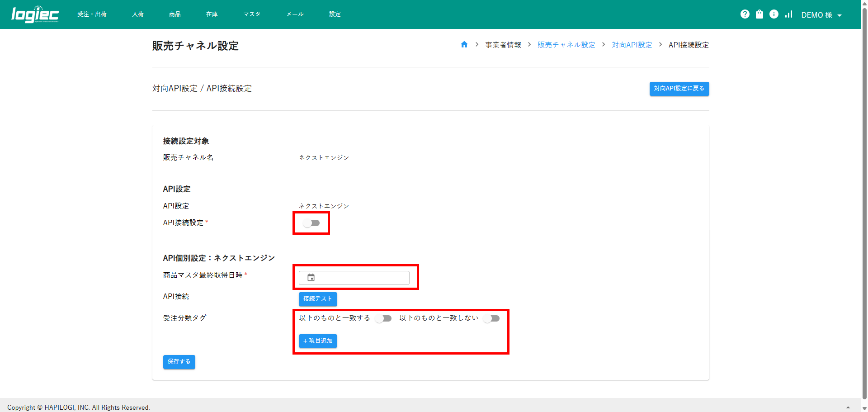Open the 受注・出荷 menu
The height and width of the screenshot is (412, 868).
click(92, 14)
